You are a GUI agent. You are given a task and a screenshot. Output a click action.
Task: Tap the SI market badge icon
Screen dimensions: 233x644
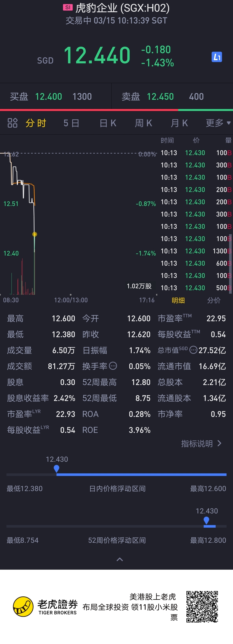coord(68,8)
